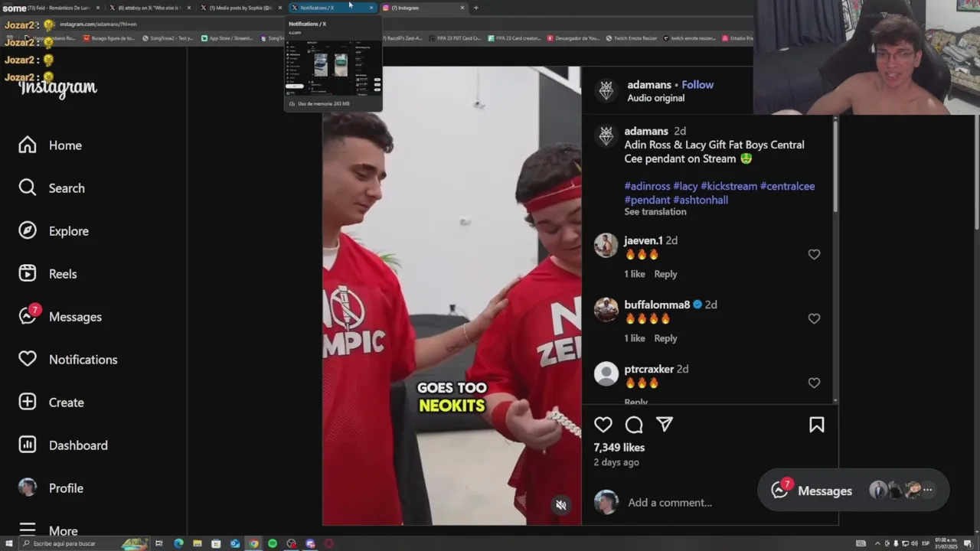View the 7,349 likes list
The width and height of the screenshot is (980, 551).
pyautogui.click(x=619, y=448)
